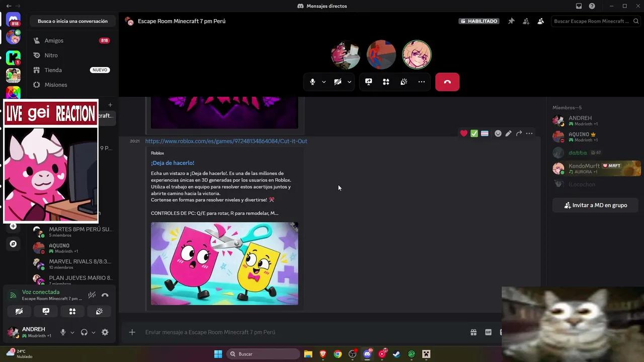
Task: React with the green checkmark emoji
Action: (474, 133)
